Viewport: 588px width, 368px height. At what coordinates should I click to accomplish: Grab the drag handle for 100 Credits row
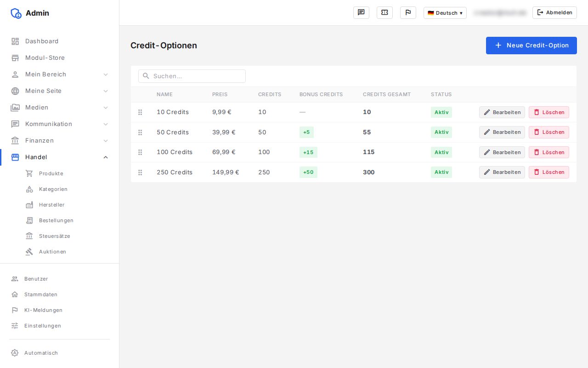coord(140,152)
